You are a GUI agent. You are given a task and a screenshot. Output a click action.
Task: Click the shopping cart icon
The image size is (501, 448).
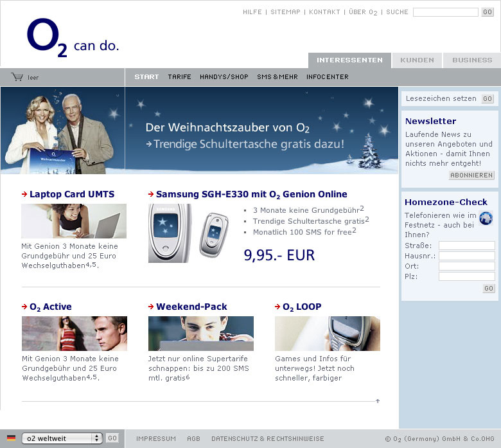(17, 76)
